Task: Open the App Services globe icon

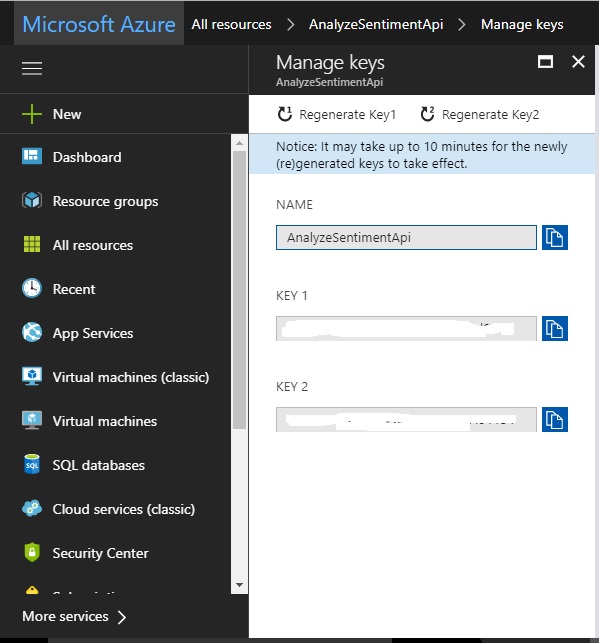Action: click(x=32, y=332)
